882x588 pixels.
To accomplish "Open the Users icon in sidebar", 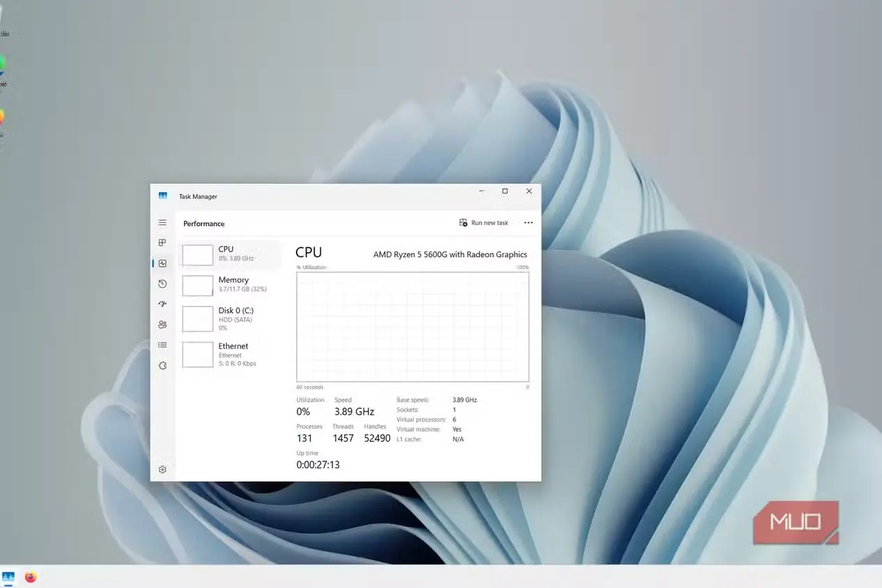I will tap(162, 325).
